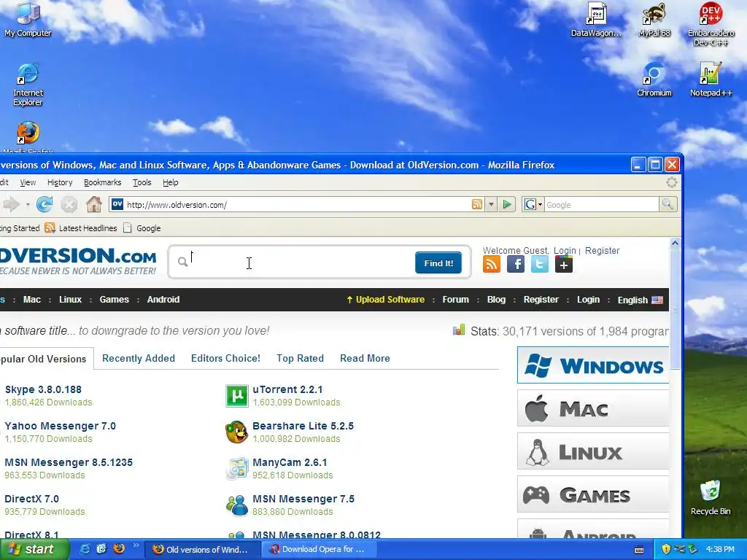The height and width of the screenshot is (560, 747).
Task: Click the MSN Messenger 7.5 icon
Action: [x=237, y=505]
